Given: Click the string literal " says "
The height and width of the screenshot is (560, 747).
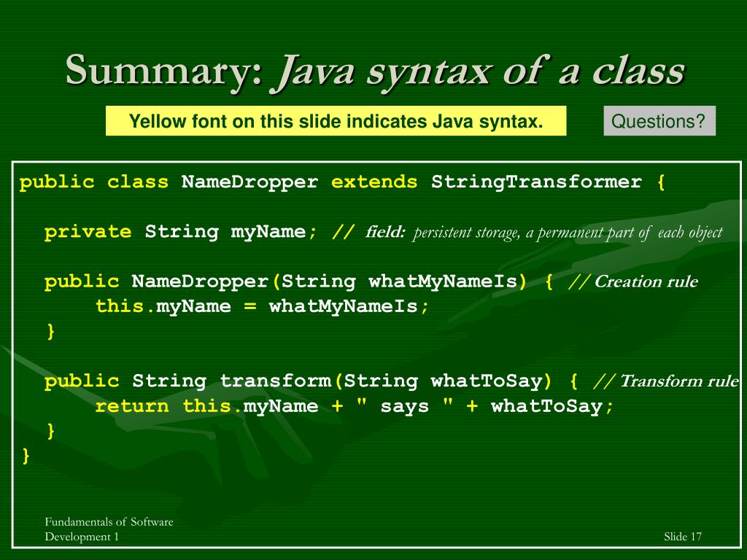Looking at the screenshot, I should point(405,405).
